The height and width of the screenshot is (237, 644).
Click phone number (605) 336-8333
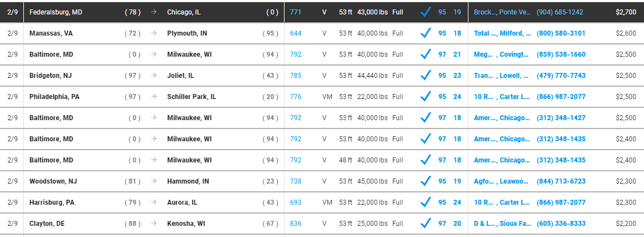pyautogui.click(x=561, y=224)
